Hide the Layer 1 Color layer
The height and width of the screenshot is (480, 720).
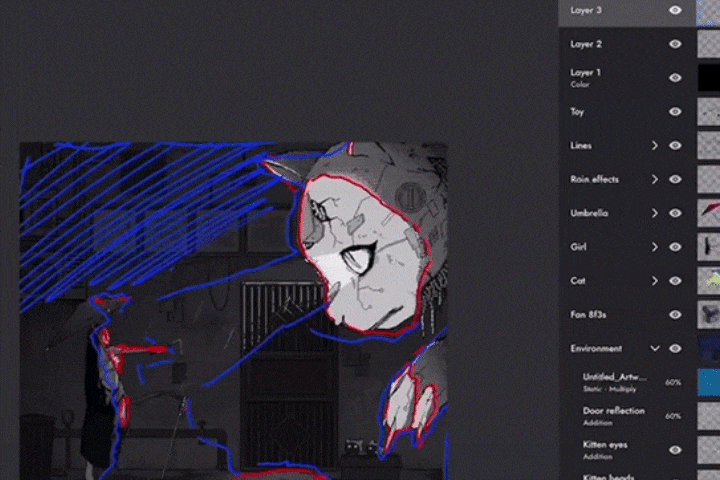675,78
